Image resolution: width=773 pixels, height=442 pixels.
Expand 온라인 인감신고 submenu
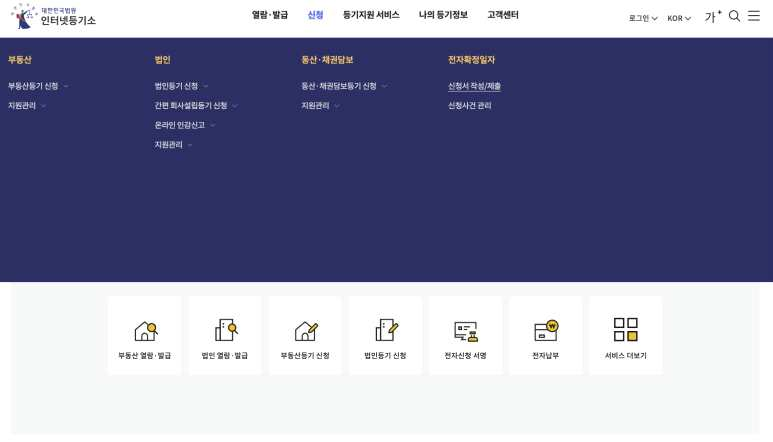[184, 125]
